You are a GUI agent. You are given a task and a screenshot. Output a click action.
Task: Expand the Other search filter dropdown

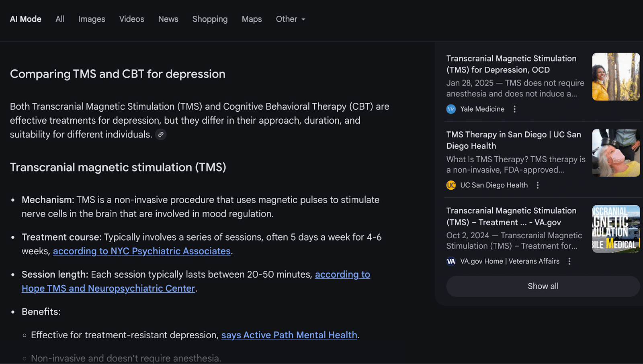pyautogui.click(x=291, y=19)
